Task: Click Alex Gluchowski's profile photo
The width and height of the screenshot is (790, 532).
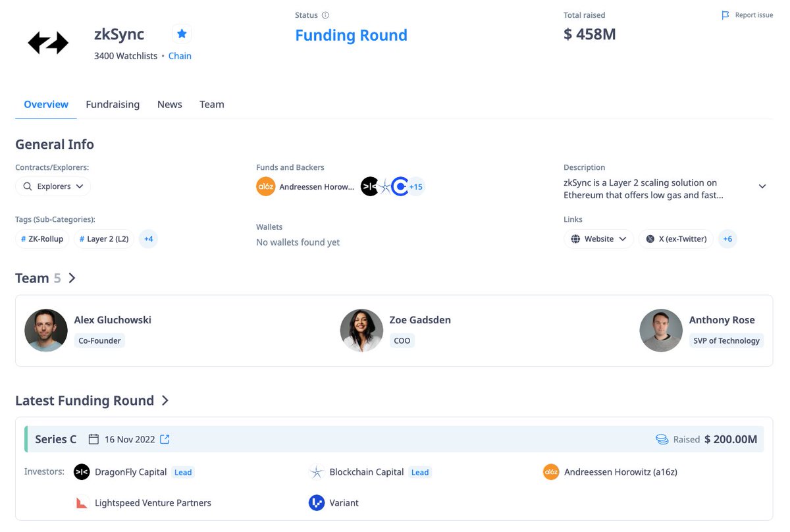Action: (x=46, y=331)
